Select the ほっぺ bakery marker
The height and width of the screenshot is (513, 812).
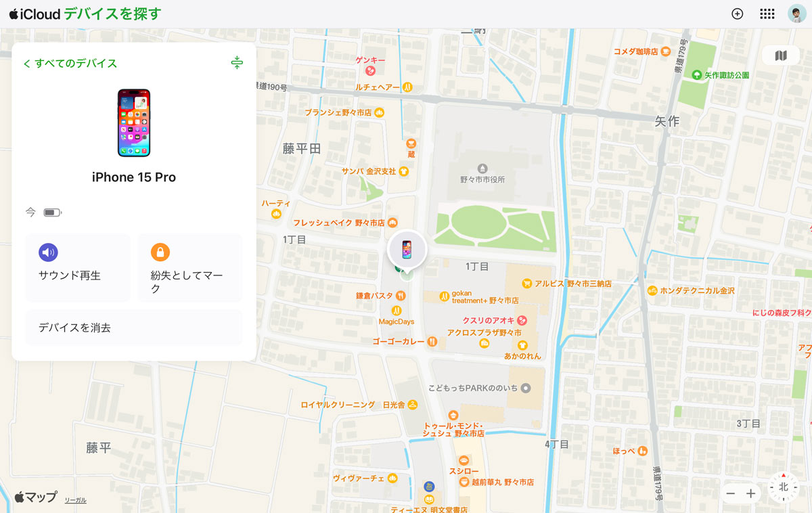pos(642,450)
